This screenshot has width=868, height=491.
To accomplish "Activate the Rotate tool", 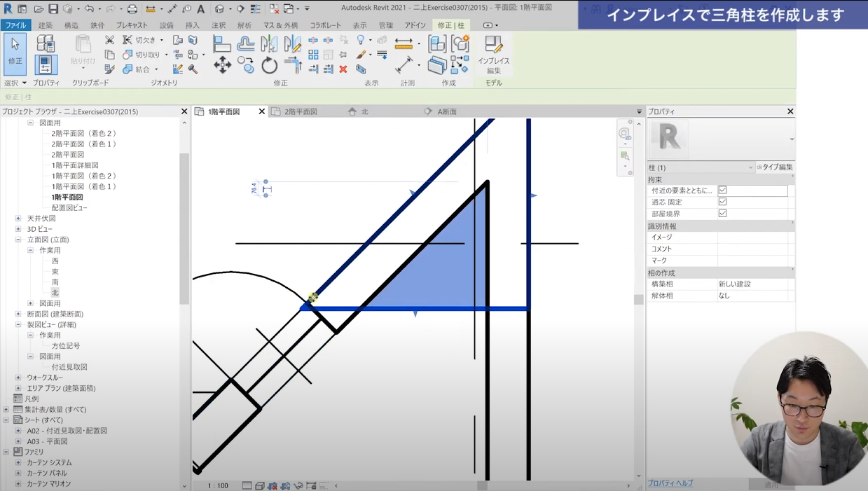I will pos(269,66).
